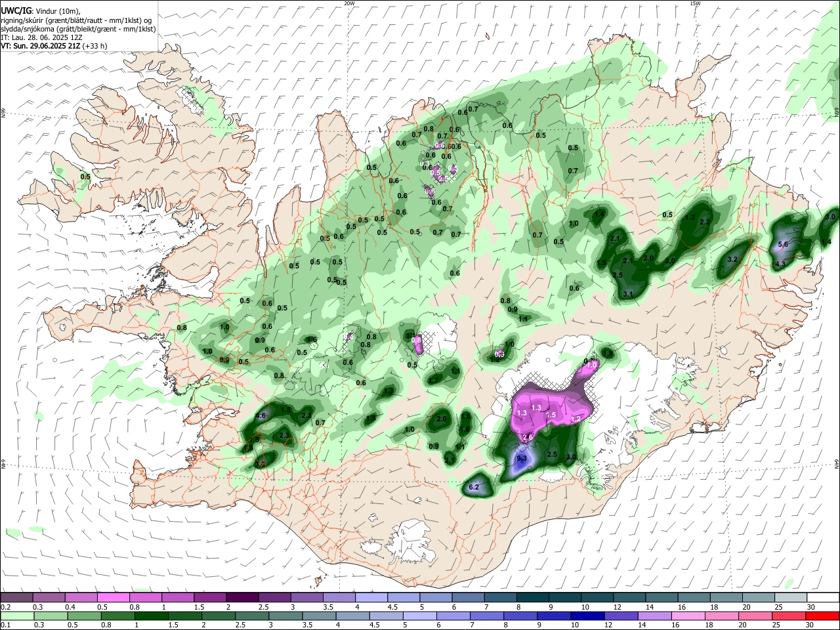Click the label 0.2 on the top scale
This screenshot has width=840, height=630.
[x=6, y=607]
